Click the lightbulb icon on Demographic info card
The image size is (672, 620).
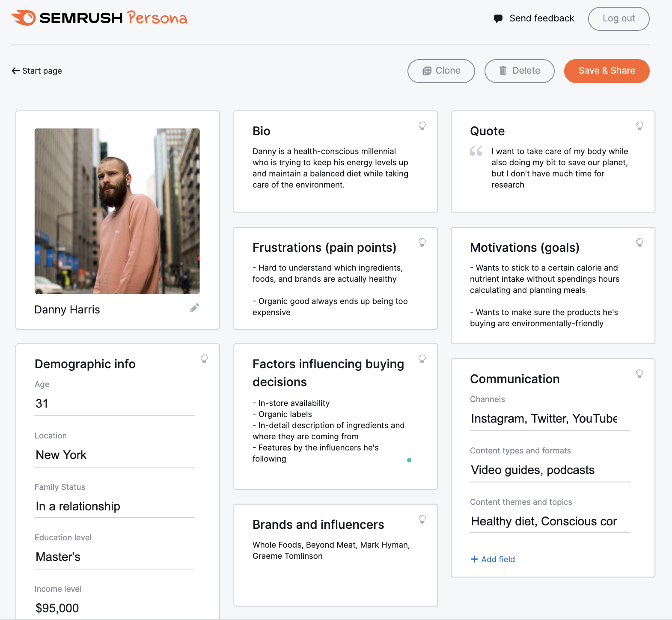tap(204, 359)
